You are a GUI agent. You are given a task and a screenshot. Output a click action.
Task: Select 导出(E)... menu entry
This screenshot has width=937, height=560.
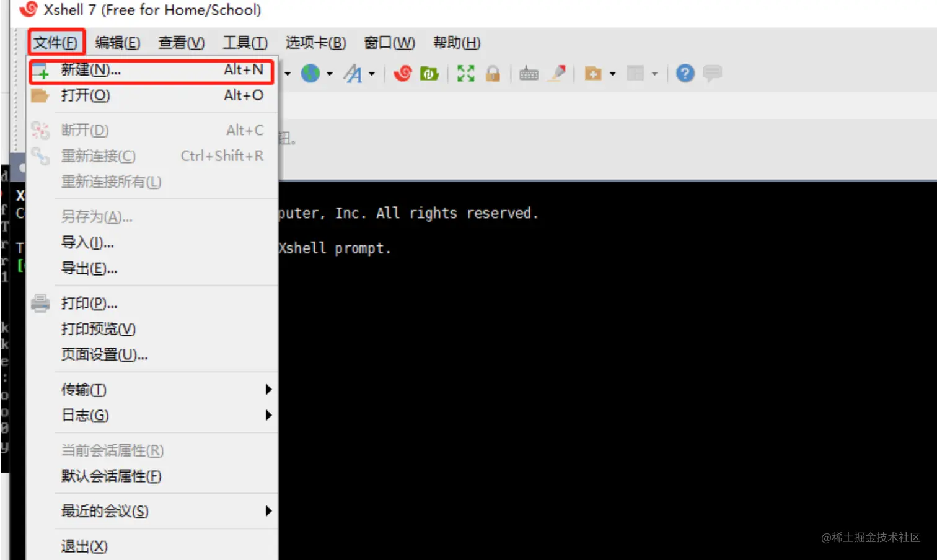152,269
